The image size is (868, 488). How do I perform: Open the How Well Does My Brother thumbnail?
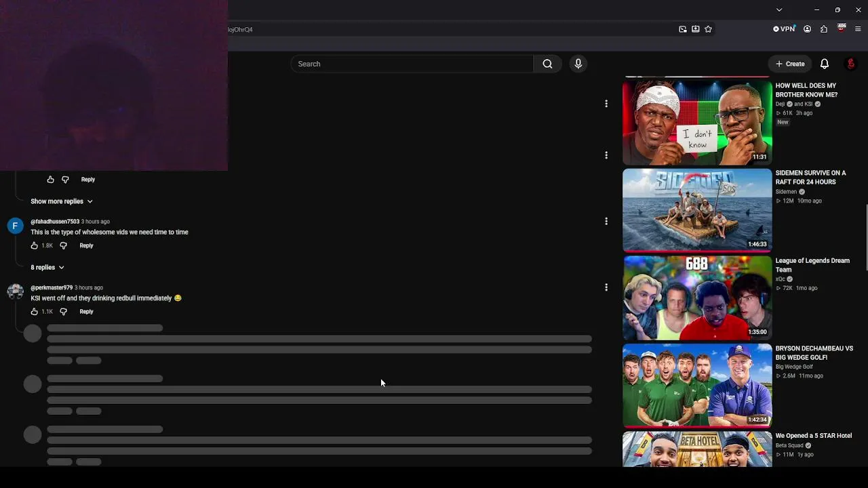coord(697,122)
